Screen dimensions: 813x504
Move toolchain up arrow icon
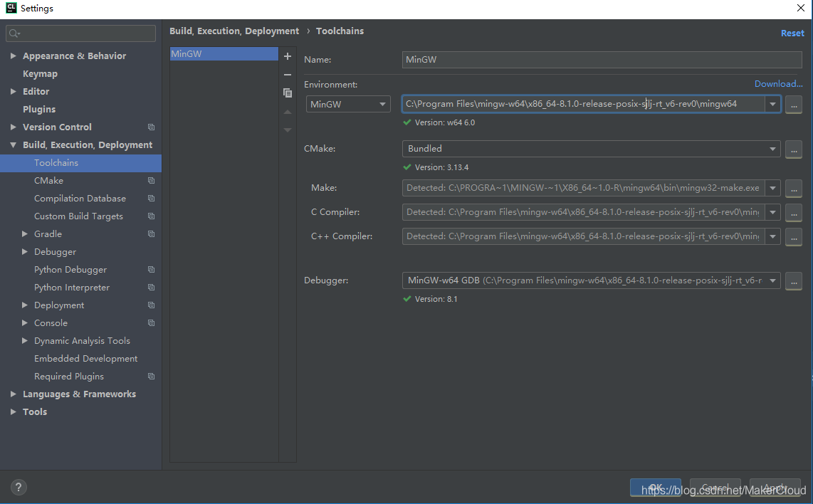coord(287,112)
